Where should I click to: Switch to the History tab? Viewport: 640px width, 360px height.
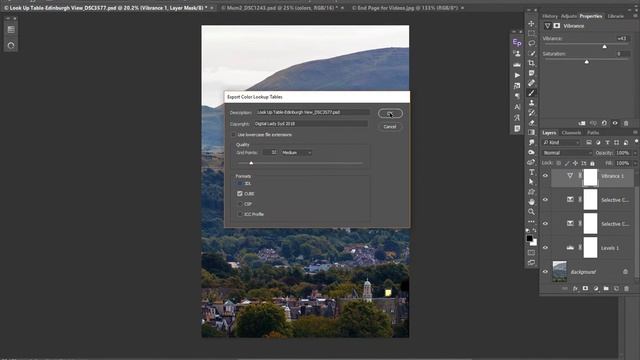tap(550, 16)
